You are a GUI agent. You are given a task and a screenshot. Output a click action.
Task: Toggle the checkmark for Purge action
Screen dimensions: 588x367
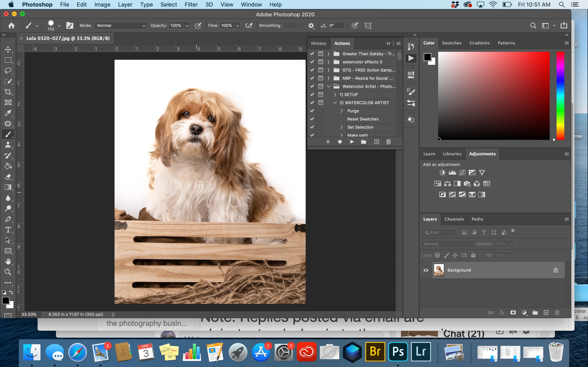point(312,111)
